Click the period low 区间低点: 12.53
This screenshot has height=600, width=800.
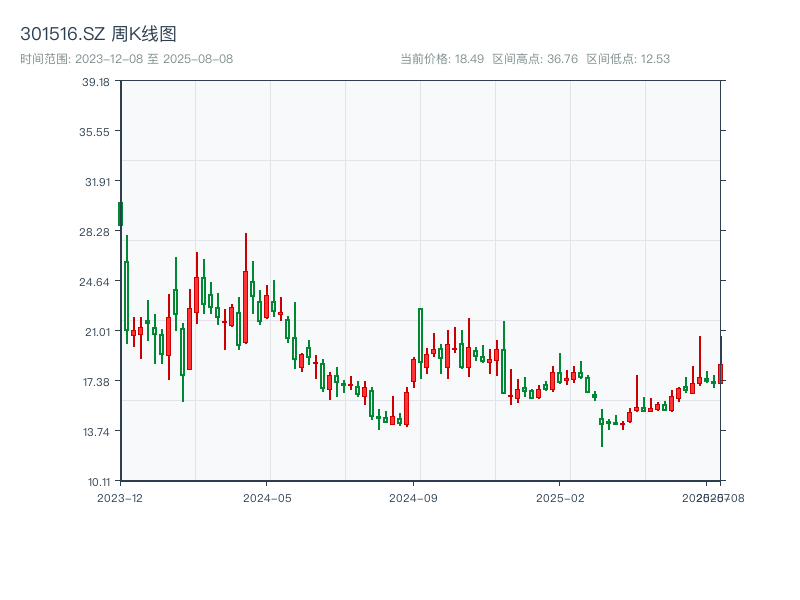628,59
